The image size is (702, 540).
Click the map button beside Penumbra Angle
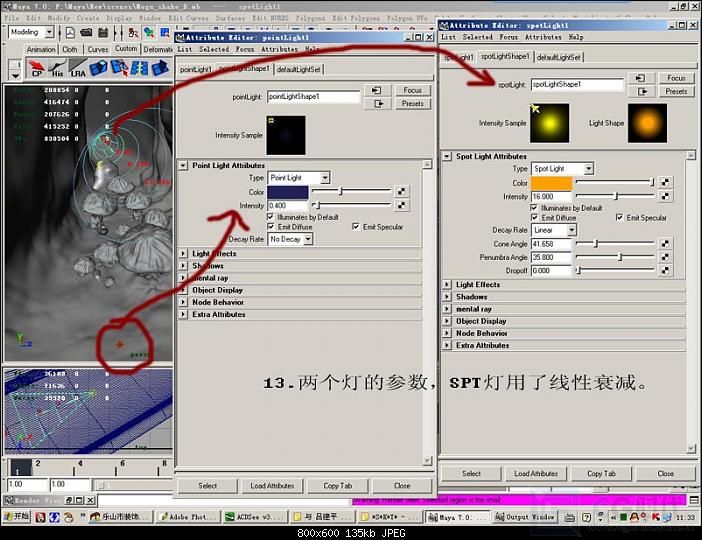click(666, 257)
